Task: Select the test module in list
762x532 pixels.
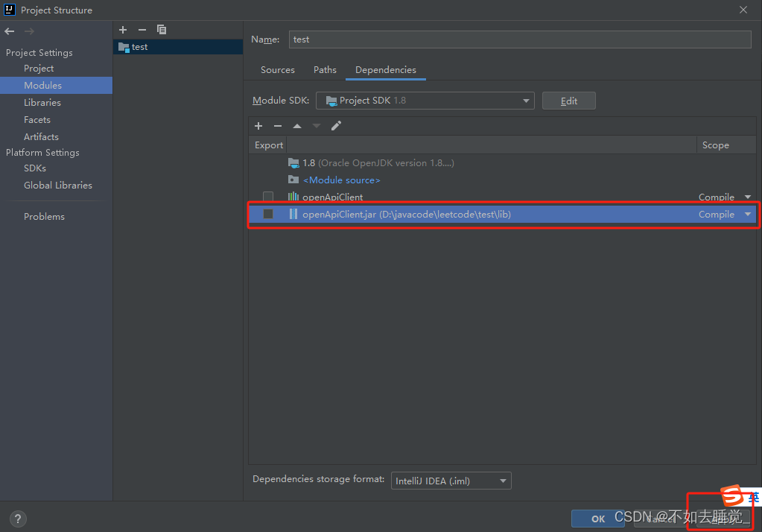Action: 178,47
